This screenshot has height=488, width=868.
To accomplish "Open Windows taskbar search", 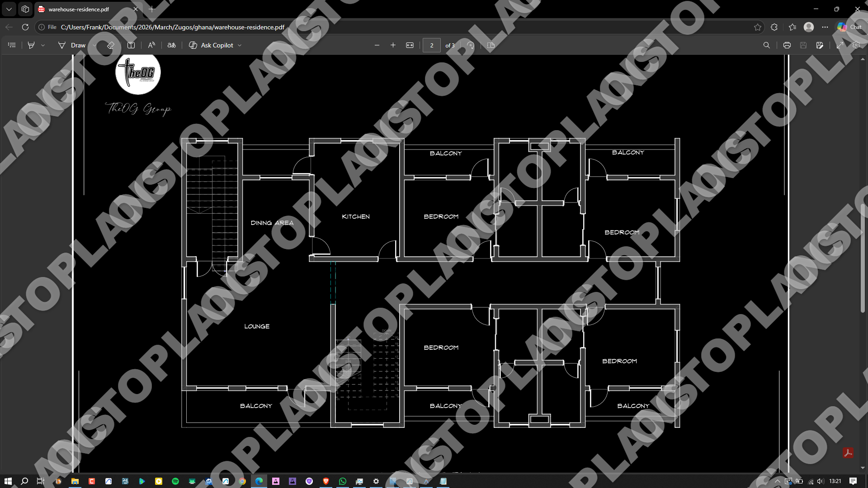I will click(x=24, y=481).
